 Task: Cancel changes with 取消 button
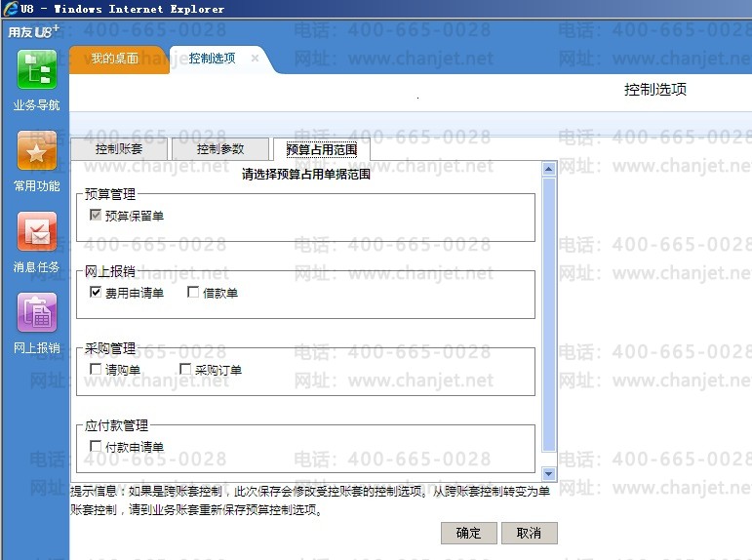click(529, 533)
